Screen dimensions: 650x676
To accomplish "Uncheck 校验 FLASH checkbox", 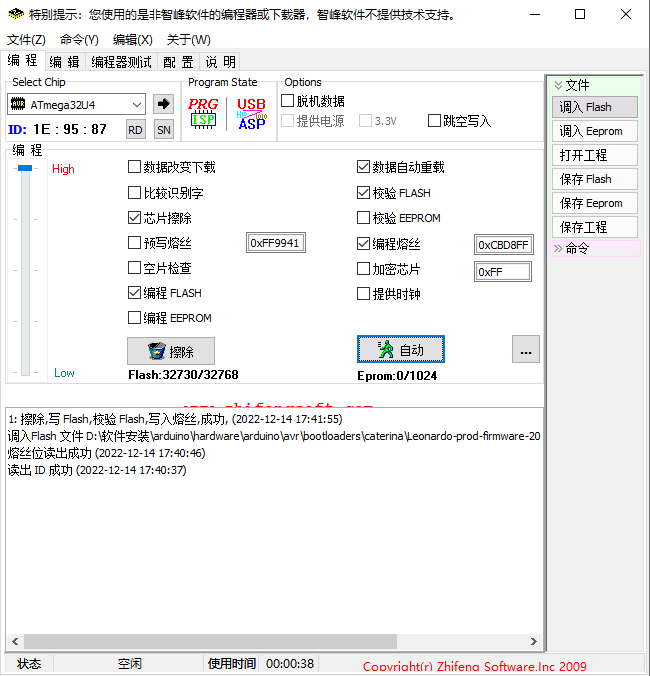I will [363, 193].
